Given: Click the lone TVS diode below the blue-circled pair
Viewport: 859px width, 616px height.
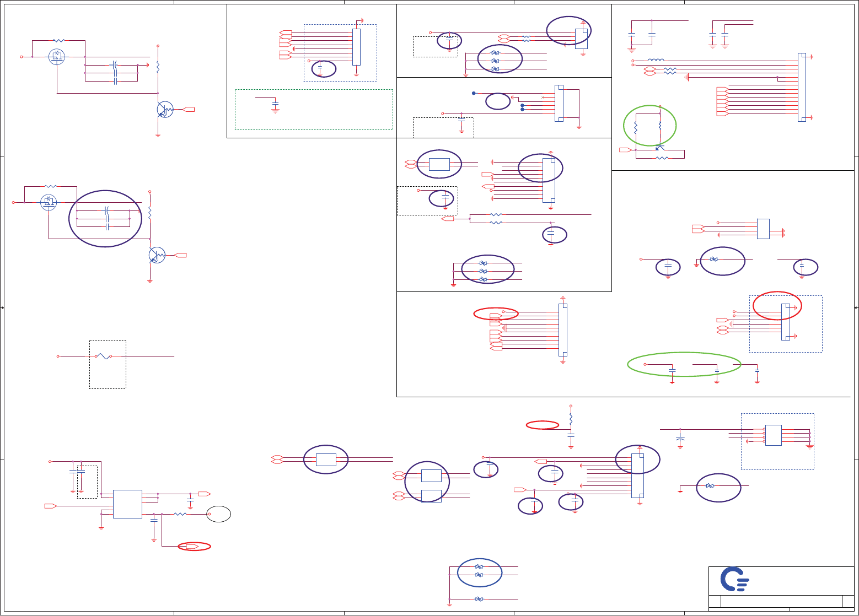Looking at the screenshot, I should tap(479, 599).
